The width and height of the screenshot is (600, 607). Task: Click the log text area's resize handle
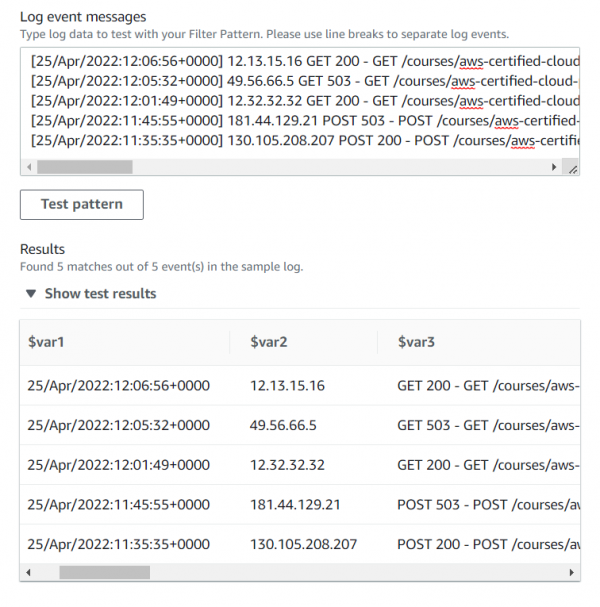572,169
